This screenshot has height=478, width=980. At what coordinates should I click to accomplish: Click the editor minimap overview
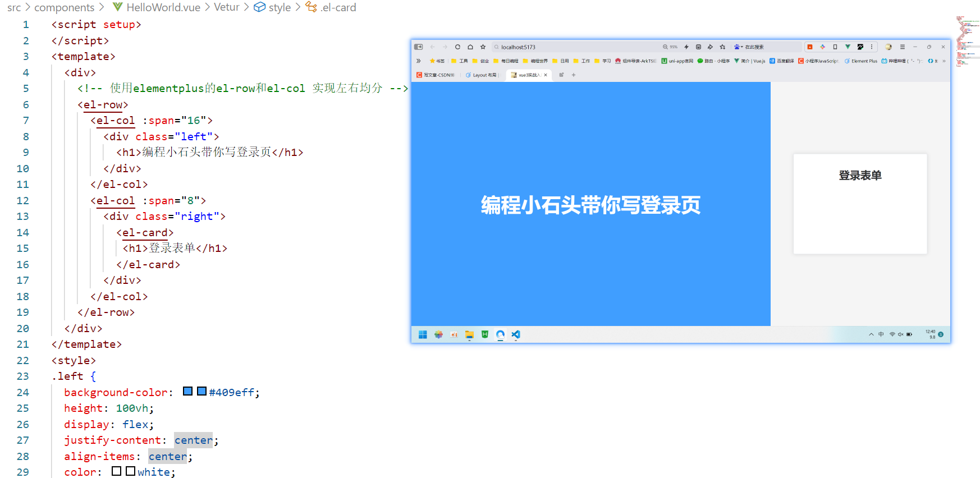pyautogui.click(x=968, y=42)
